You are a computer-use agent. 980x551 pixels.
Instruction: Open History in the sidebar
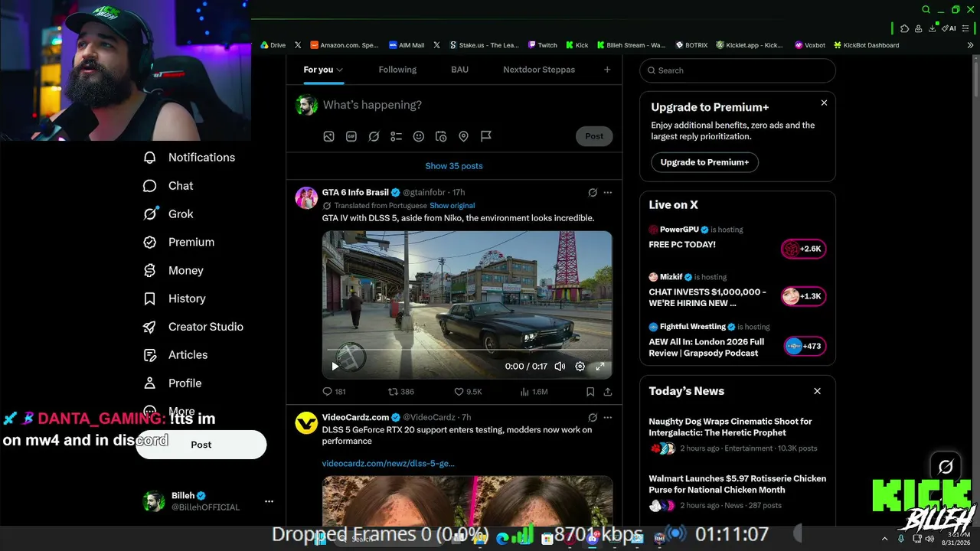click(175, 298)
